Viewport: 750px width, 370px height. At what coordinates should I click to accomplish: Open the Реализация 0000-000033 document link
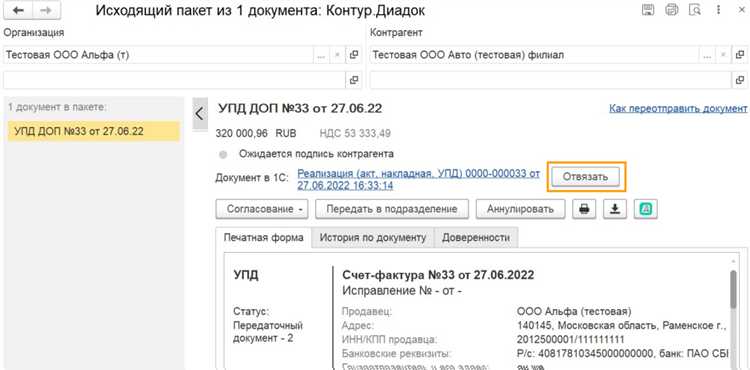[x=419, y=179]
